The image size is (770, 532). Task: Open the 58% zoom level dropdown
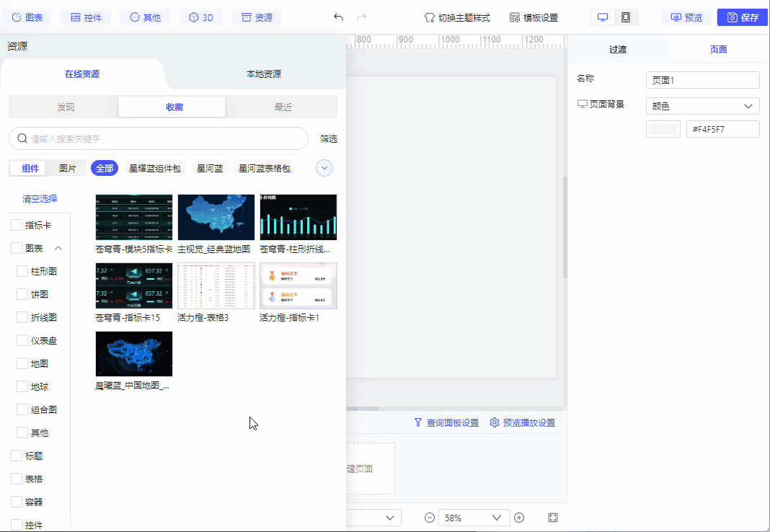tap(474, 518)
